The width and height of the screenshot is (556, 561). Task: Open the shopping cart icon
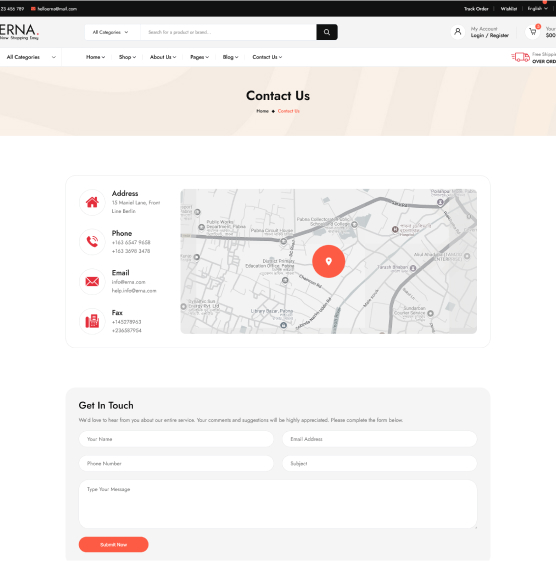pyautogui.click(x=533, y=32)
